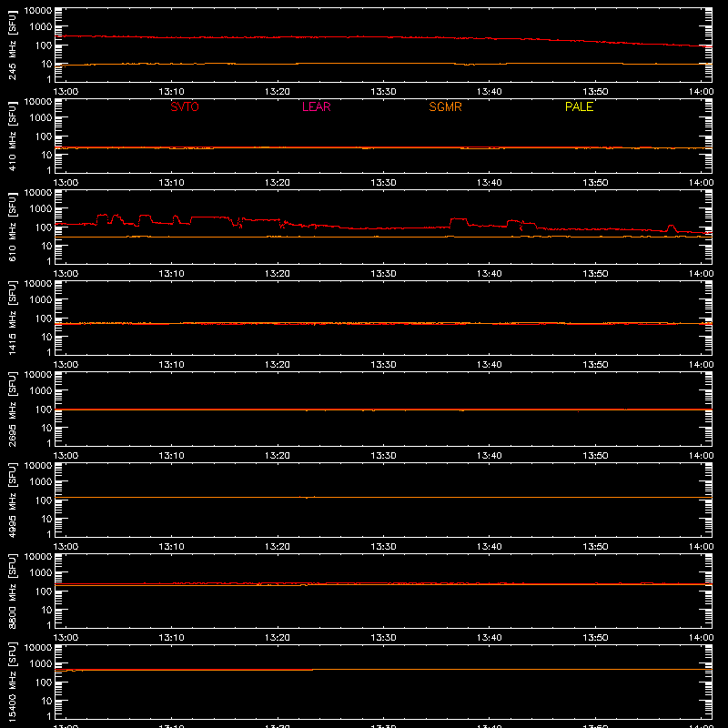Select the 610 MHz [SFU] axis title
Screen dimensions: 728x728
pos(12,227)
